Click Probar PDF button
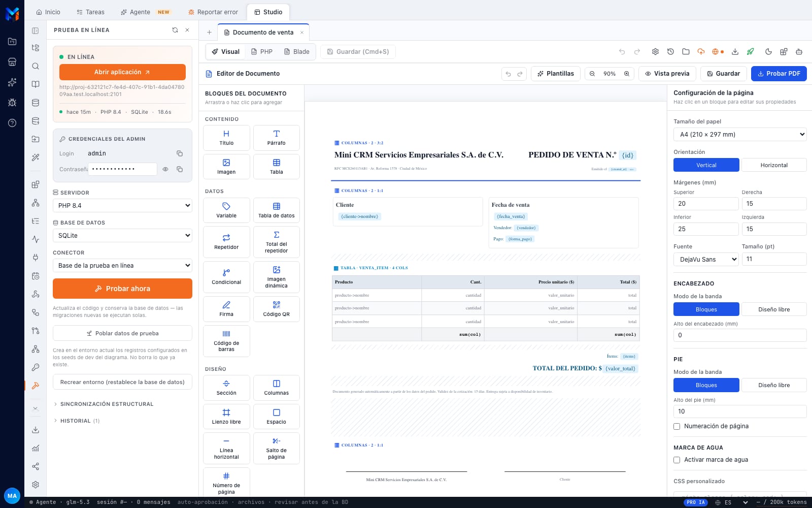Viewport: 812px width, 508px height. [779, 74]
